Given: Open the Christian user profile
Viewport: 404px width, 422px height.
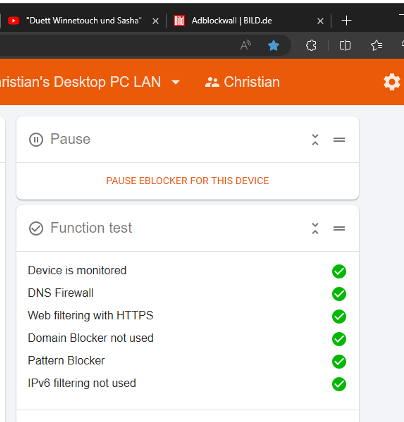Looking at the screenshot, I should click(x=242, y=82).
